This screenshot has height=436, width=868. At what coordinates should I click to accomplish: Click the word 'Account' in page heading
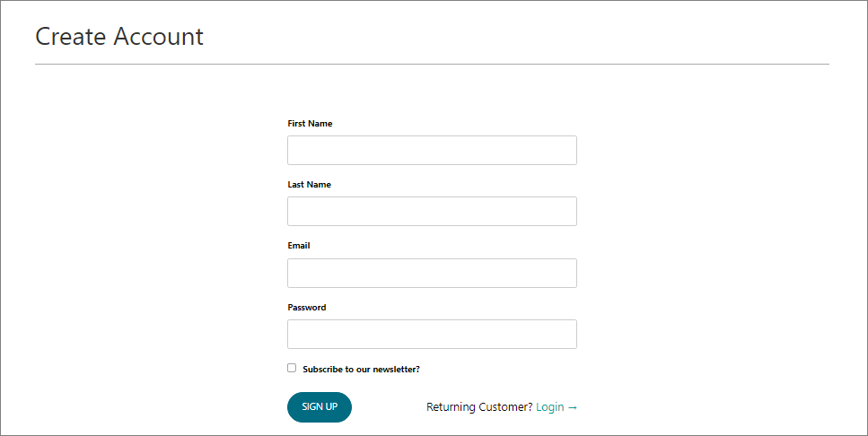click(158, 37)
